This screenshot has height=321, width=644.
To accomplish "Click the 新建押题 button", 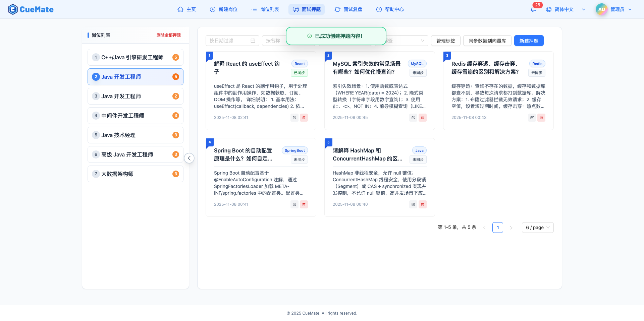I will tap(529, 41).
